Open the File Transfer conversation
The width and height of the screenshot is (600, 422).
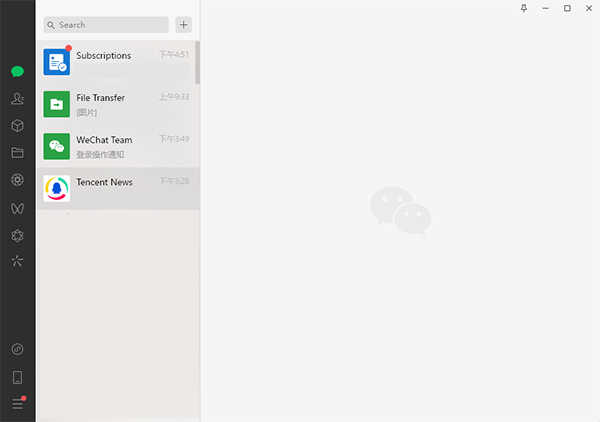coord(116,104)
